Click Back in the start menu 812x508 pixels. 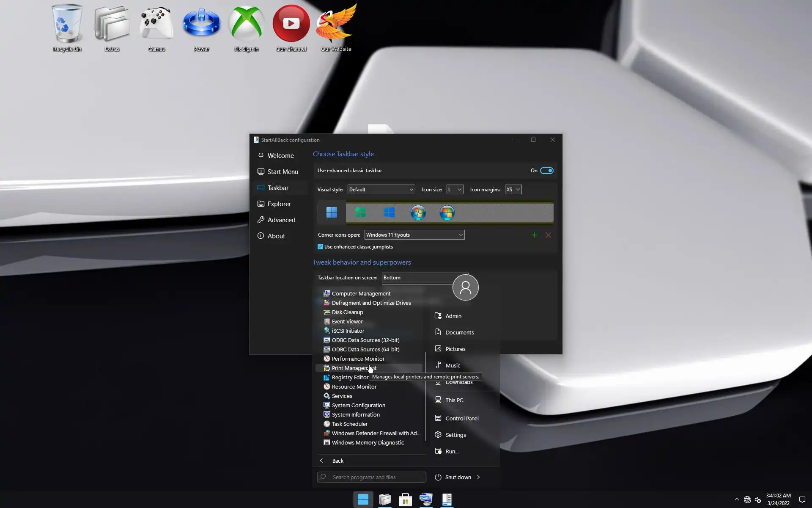pos(337,461)
